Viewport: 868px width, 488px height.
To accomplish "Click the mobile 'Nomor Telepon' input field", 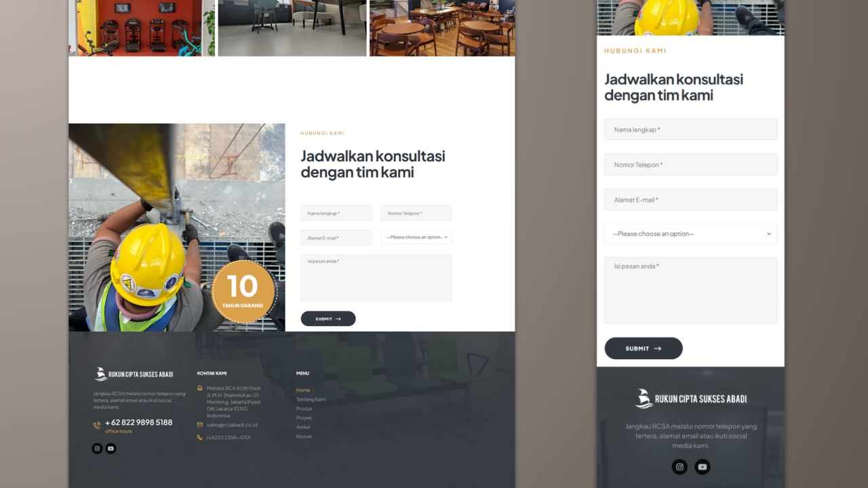I will click(690, 165).
